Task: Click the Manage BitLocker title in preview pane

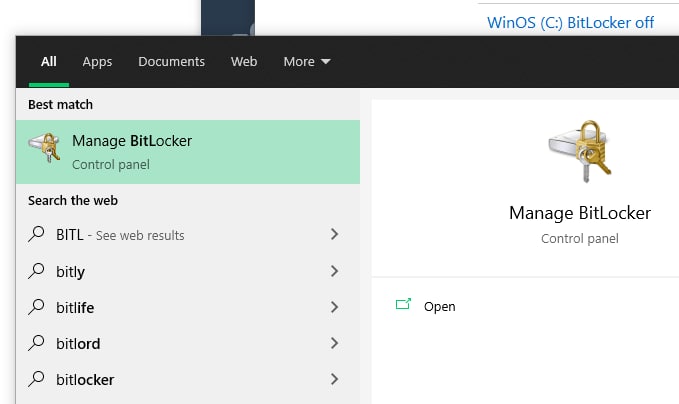Action: coord(580,213)
